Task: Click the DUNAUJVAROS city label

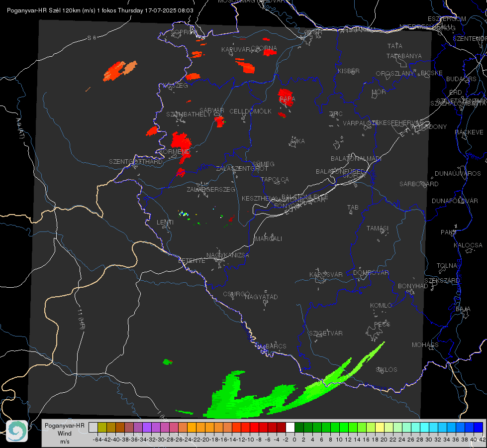Action: tap(458, 174)
